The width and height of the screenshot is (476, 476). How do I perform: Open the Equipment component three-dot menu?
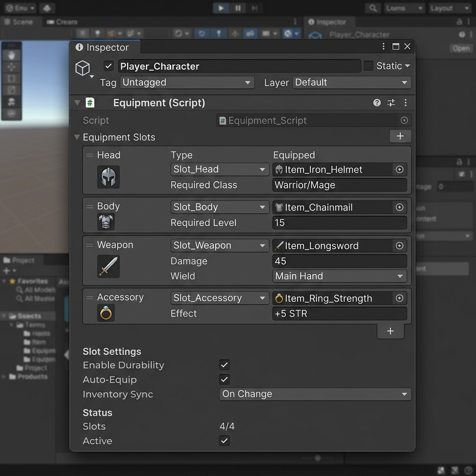405,103
